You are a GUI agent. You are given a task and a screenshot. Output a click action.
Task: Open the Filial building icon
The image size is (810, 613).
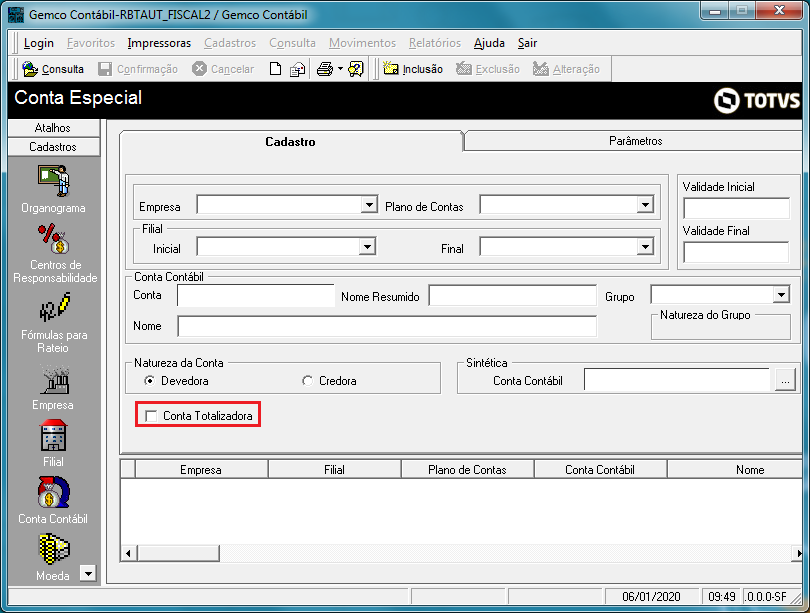tap(53, 435)
